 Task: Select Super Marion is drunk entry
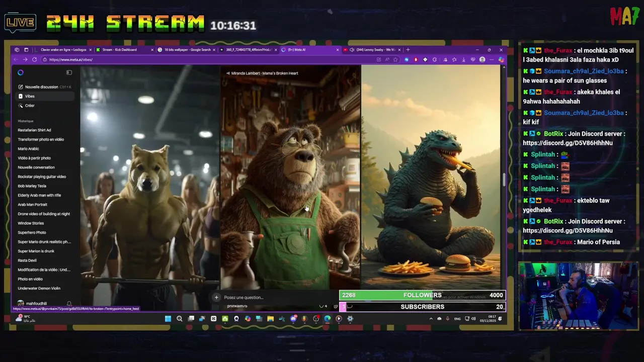(36, 251)
